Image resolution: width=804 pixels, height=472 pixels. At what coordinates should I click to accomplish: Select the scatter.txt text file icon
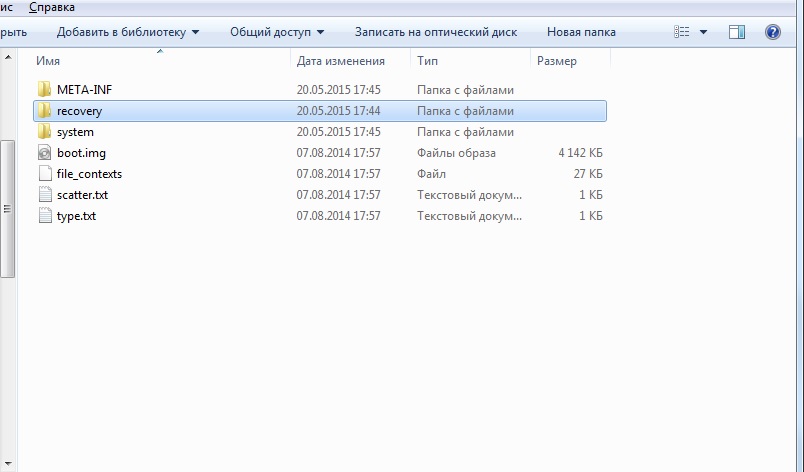(44, 195)
